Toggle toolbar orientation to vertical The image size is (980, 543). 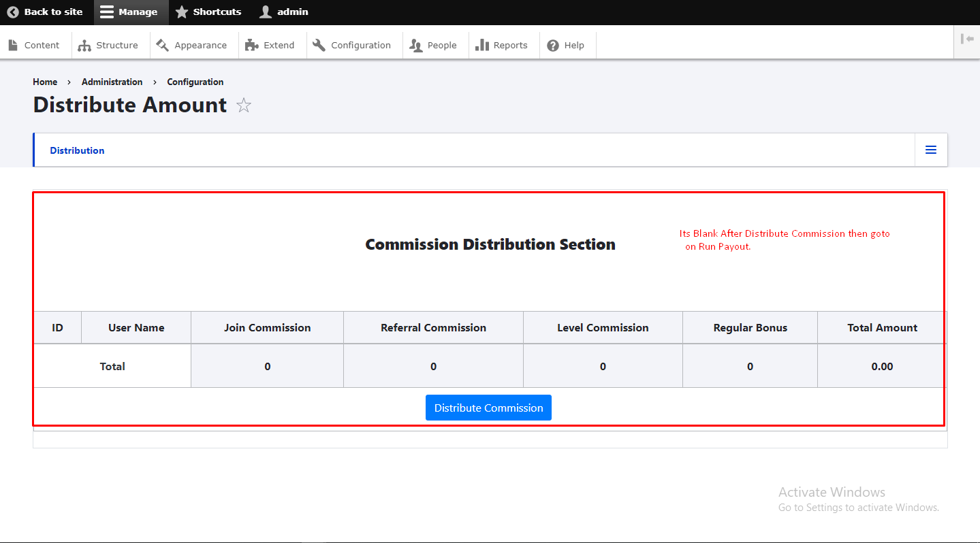(x=967, y=39)
